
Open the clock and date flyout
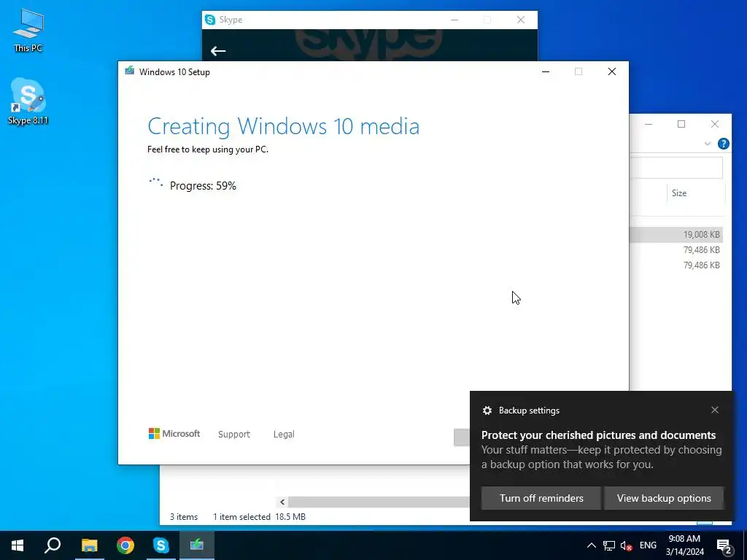pos(684,545)
